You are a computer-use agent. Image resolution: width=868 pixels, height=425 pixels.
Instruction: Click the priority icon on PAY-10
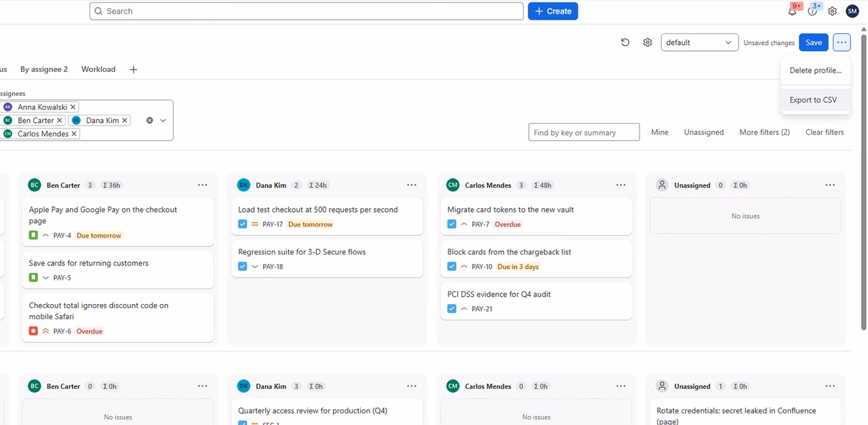click(x=464, y=267)
